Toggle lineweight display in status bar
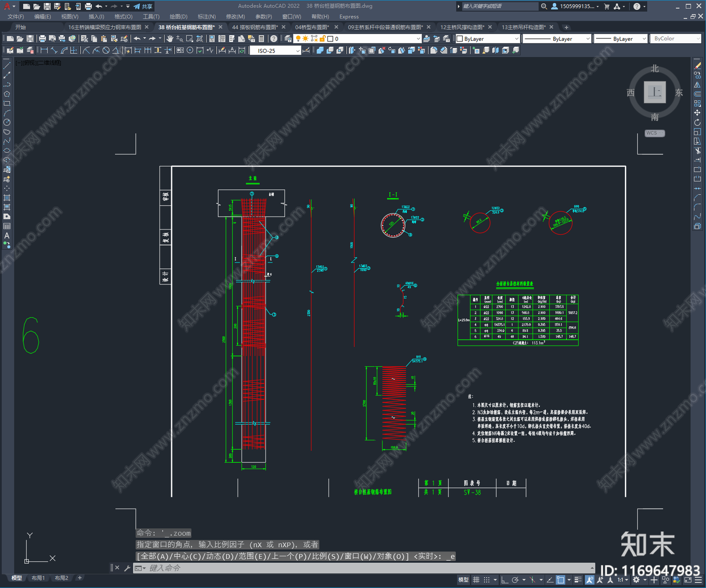This screenshot has height=588, width=706. (578, 580)
